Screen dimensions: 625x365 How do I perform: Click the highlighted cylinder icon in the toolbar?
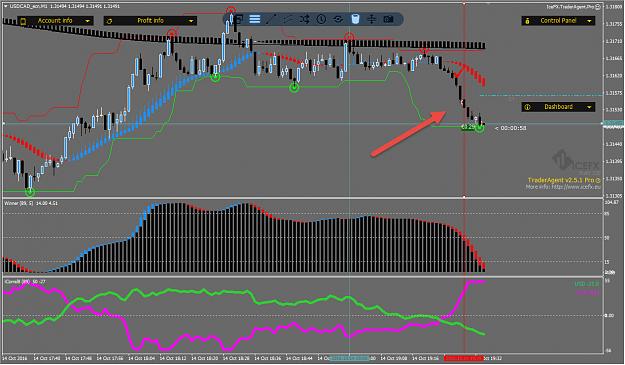pyautogui.click(x=355, y=19)
